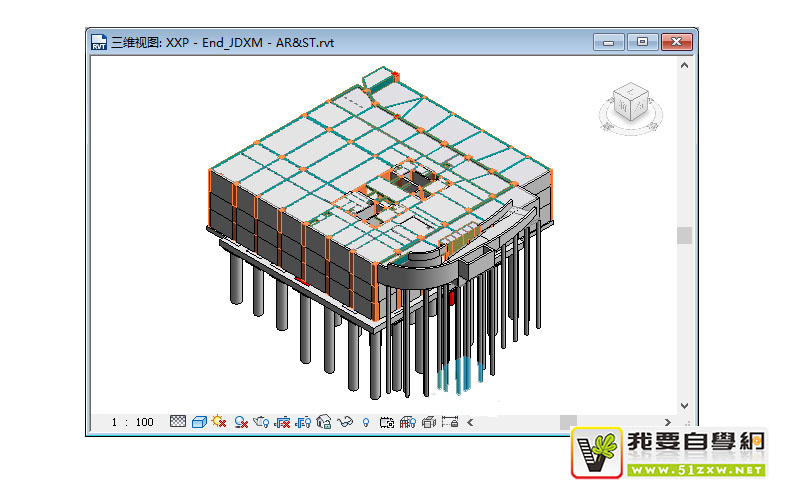Click Temporary Hide/Isolate glasses icon
The width and height of the screenshot is (800, 500).
click(x=346, y=422)
